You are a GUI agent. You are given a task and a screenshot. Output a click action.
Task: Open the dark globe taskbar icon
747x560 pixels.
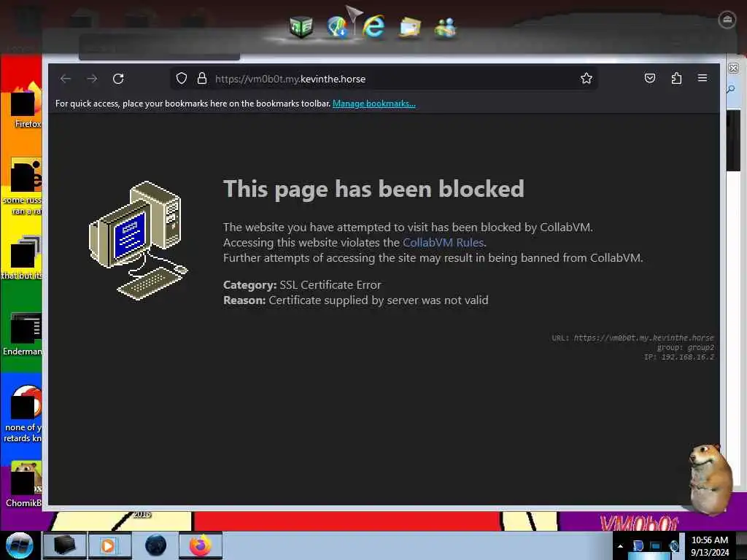click(156, 545)
